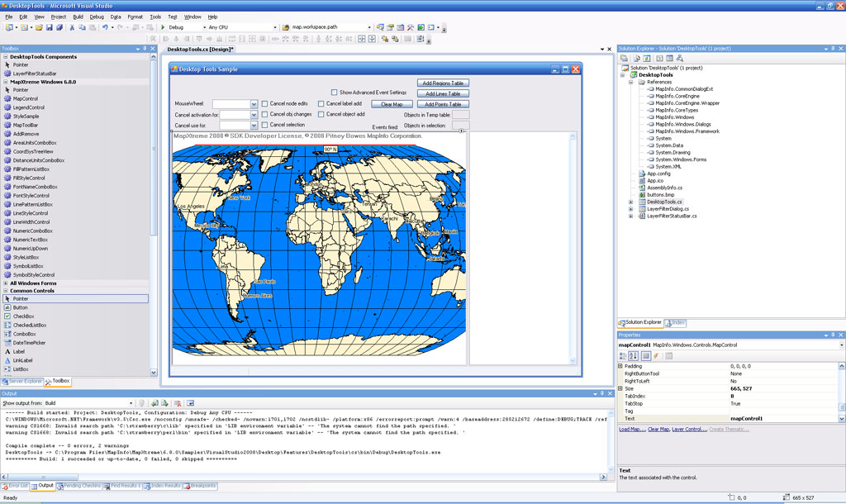The height and width of the screenshot is (504, 846).
Task: Select CoordSysTreeView in the Toolbox
Action: 33,152
